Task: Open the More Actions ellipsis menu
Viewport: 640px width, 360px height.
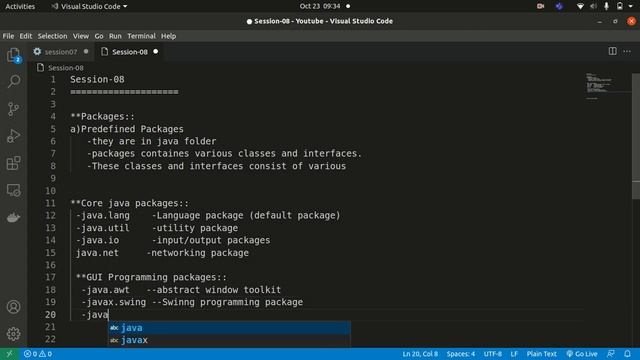Action: [627, 51]
